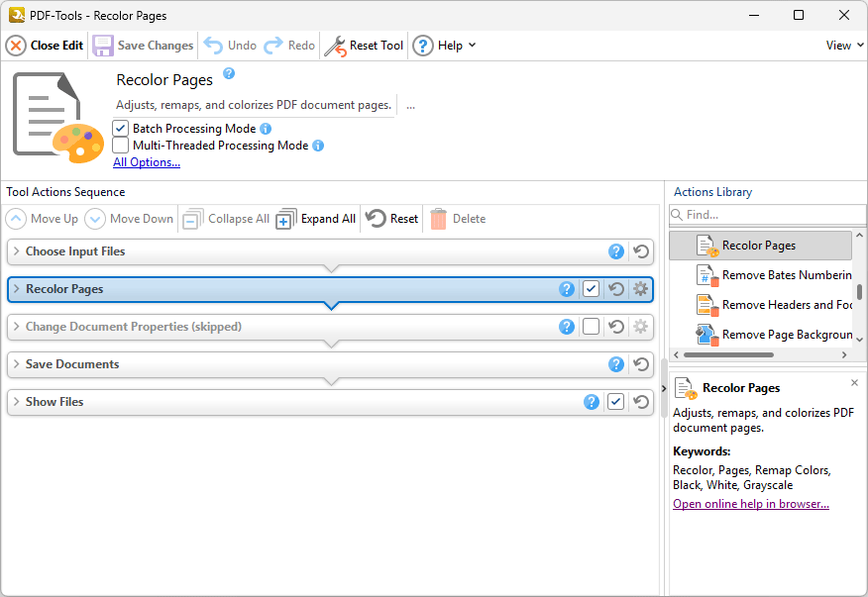Show info for Multi-Threaded Processing Mode
This screenshot has height=597, width=868.
[318, 146]
